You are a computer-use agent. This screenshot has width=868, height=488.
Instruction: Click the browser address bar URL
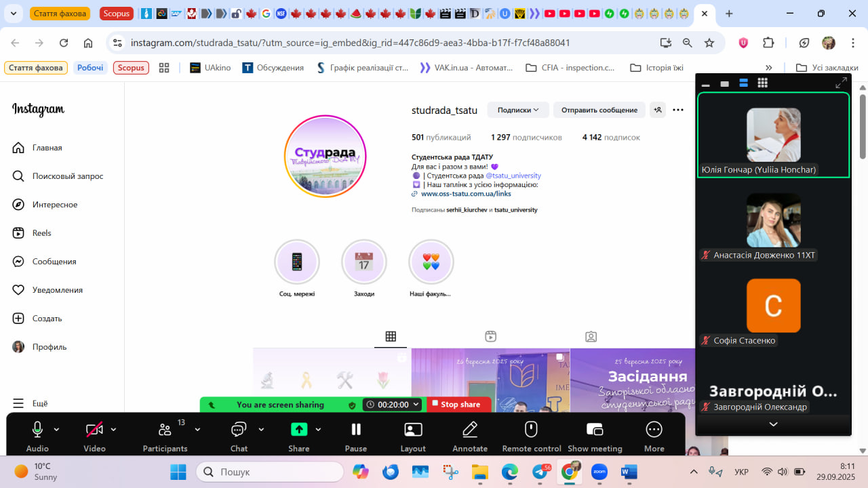(x=350, y=43)
